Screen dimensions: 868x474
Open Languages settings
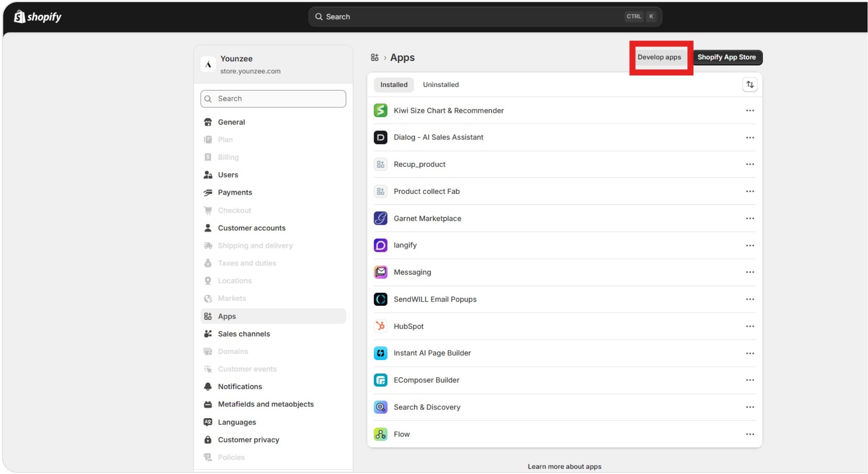273,422
